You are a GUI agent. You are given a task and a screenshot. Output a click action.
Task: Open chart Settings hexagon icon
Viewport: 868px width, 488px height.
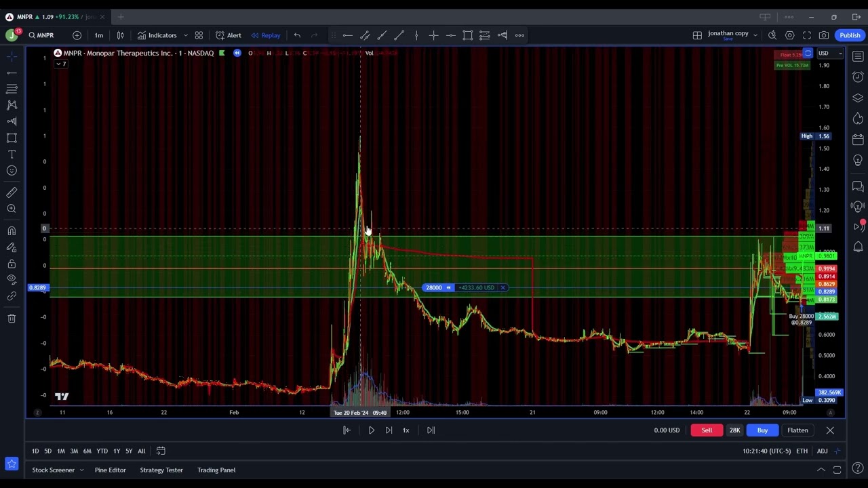pos(790,35)
